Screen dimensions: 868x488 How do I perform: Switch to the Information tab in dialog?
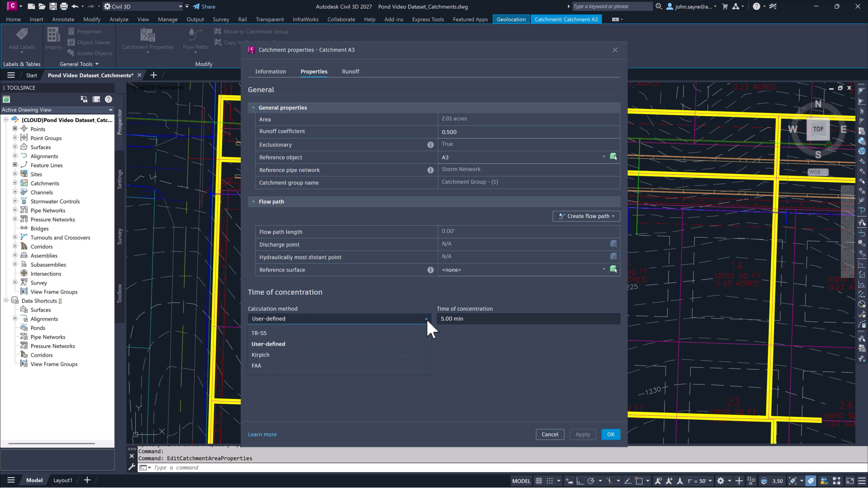pos(270,72)
